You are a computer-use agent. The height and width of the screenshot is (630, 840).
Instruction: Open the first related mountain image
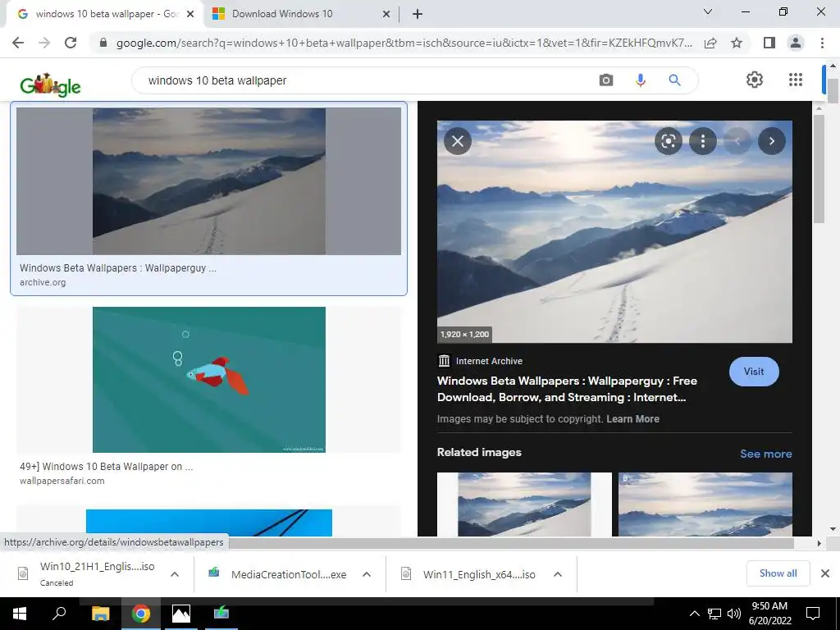click(524, 504)
